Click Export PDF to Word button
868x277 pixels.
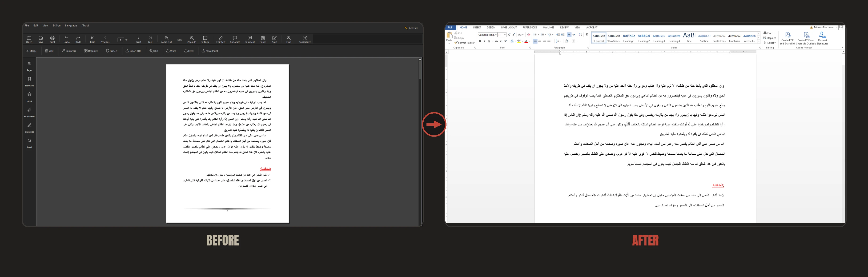click(x=171, y=51)
